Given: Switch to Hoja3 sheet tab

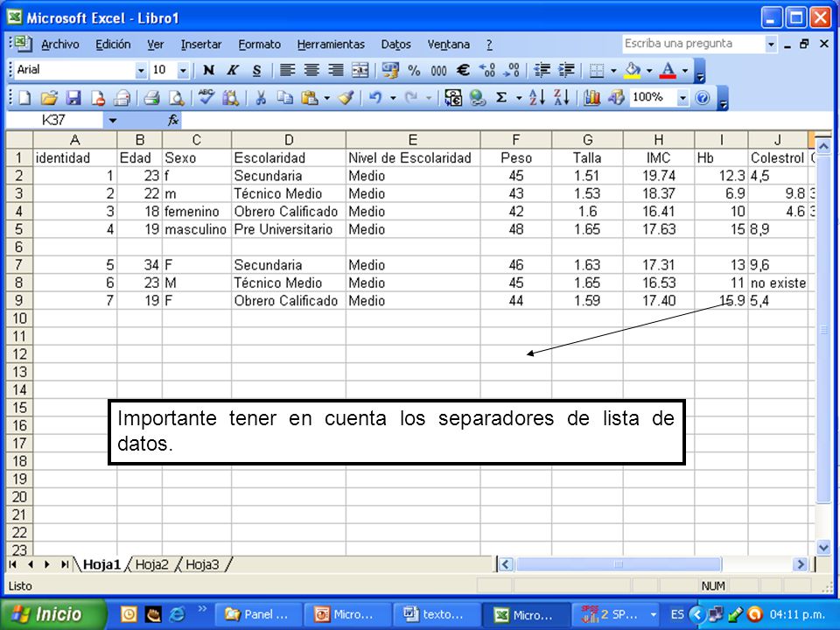Looking at the screenshot, I should point(202,564).
